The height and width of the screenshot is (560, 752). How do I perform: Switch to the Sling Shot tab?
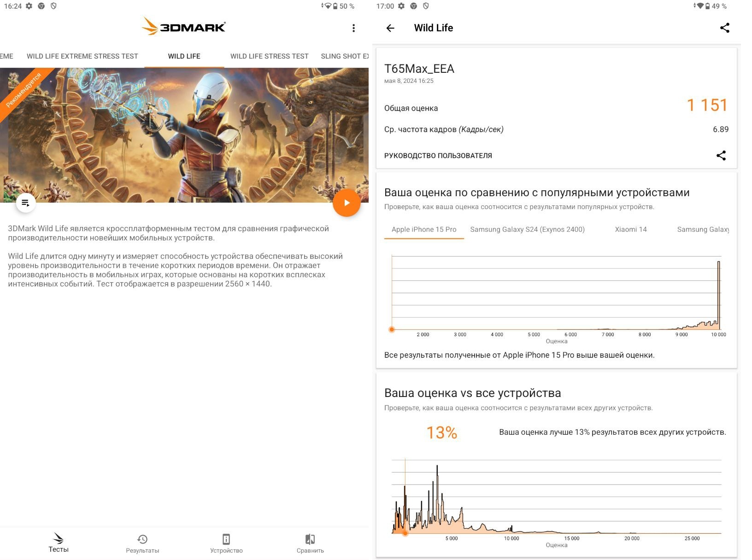point(345,56)
